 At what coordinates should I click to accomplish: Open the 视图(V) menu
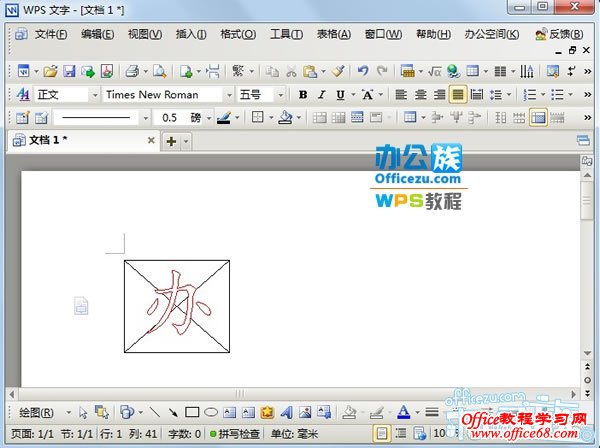pyautogui.click(x=145, y=34)
